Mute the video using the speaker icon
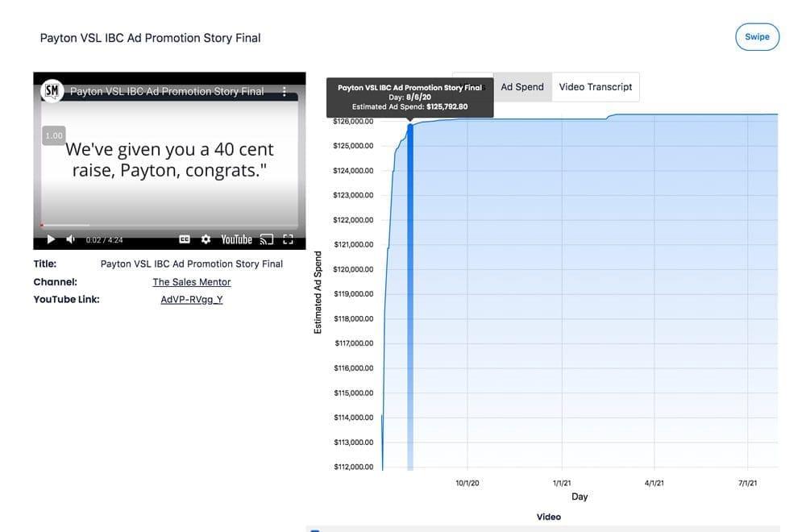Screen dimensions: 806x532 point(70,239)
